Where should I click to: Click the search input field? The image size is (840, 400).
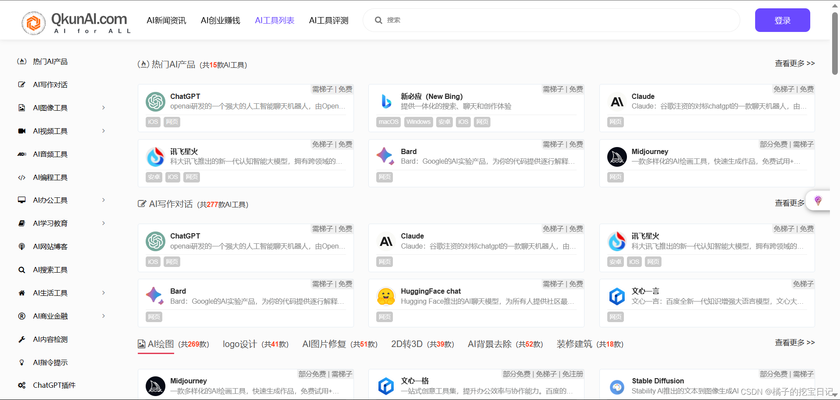click(560, 20)
